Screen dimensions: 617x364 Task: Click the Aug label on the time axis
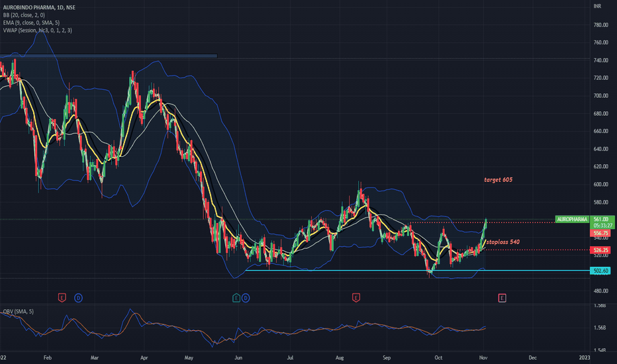click(x=340, y=357)
